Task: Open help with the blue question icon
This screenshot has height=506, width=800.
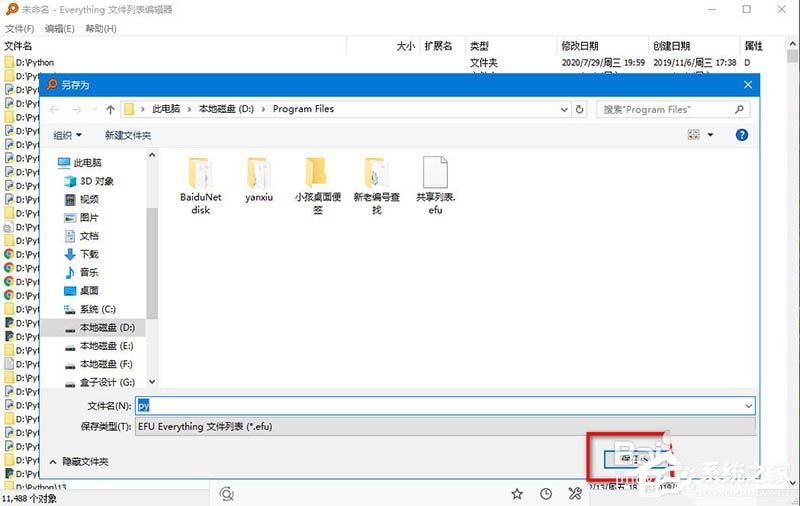Action: pyautogui.click(x=741, y=135)
